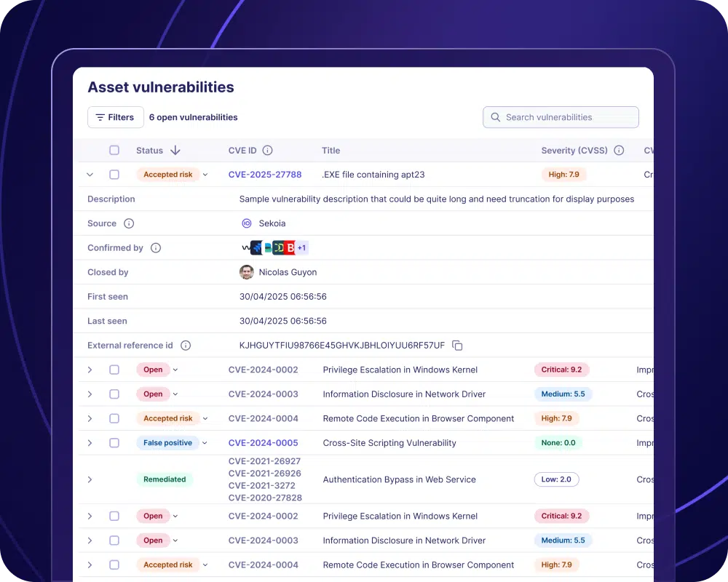Open the False positive status dropdown

coord(205,443)
